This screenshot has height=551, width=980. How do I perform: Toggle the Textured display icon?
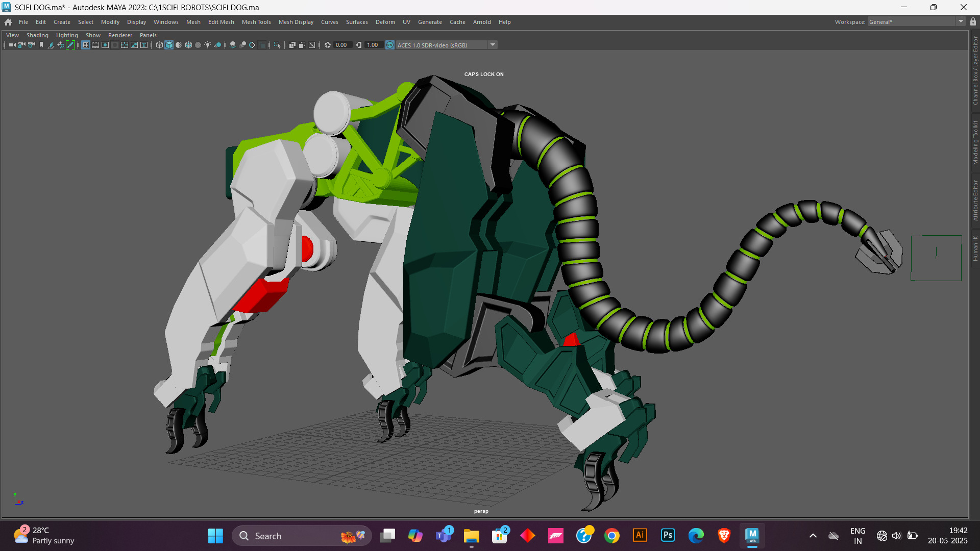(198, 45)
